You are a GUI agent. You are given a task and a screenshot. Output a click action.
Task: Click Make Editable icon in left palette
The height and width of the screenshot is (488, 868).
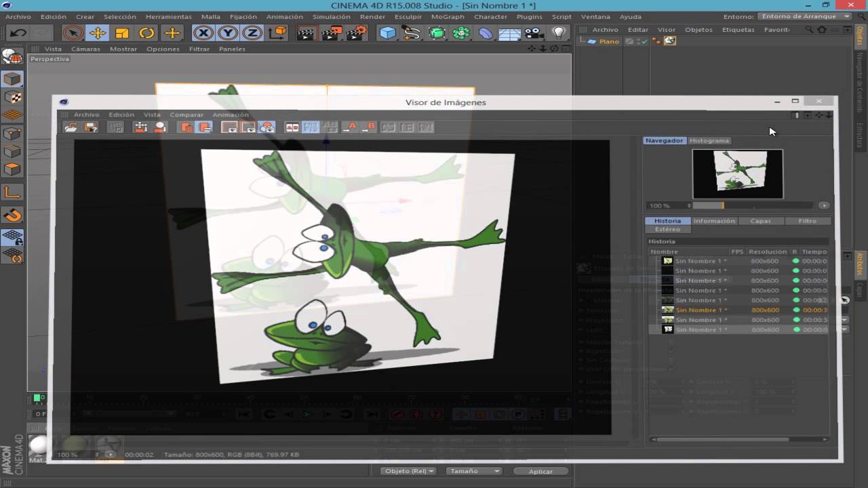pyautogui.click(x=12, y=56)
